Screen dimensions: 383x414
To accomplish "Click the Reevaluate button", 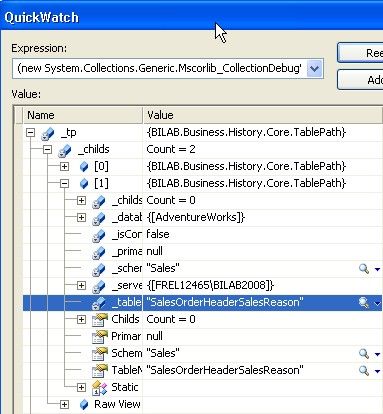I will coord(360,53).
